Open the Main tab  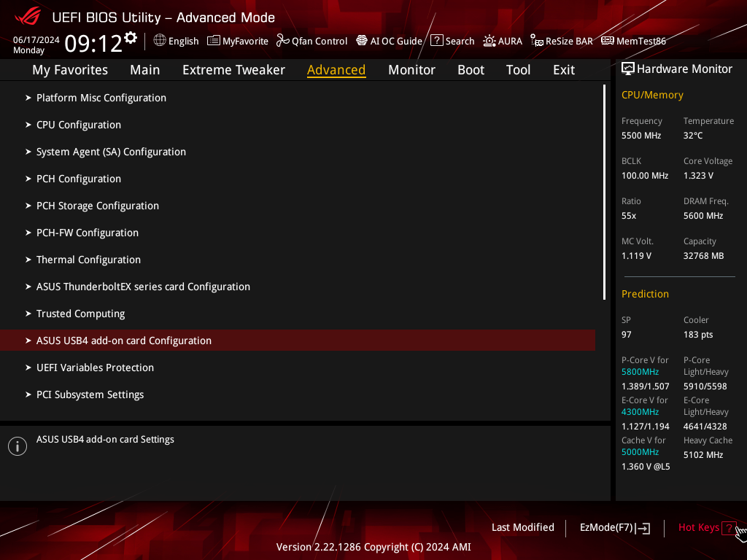pyautogui.click(x=145, y=70)
